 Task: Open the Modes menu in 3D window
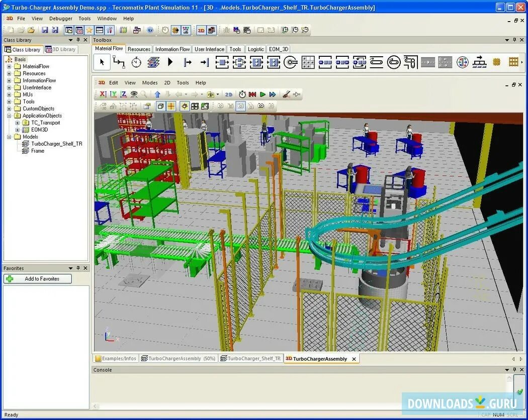pyautogui.click(x=150, y=83)
